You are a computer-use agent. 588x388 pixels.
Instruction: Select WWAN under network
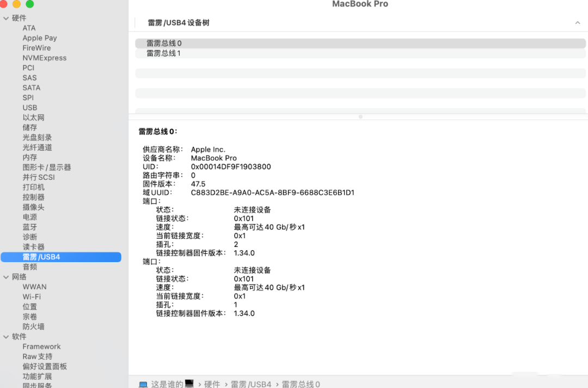(34, 287)
